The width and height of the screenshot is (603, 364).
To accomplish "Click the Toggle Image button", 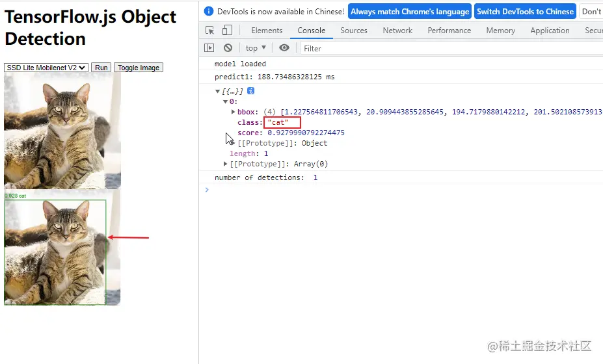I will (x=139, y=68).
